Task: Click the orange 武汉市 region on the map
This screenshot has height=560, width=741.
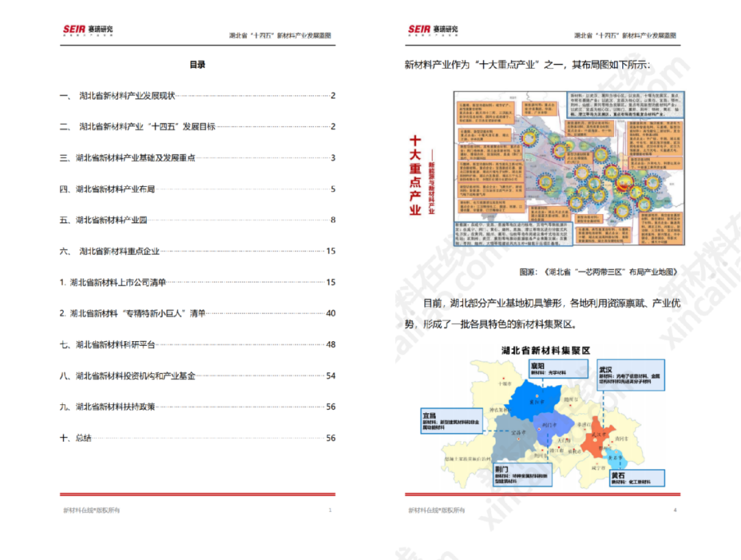Action: tap(598, 437)
